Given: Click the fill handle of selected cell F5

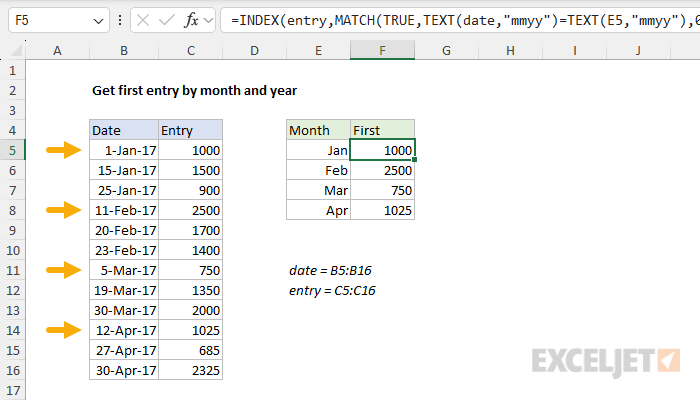Looking at the screenshot, I should [x=414, y=160].
